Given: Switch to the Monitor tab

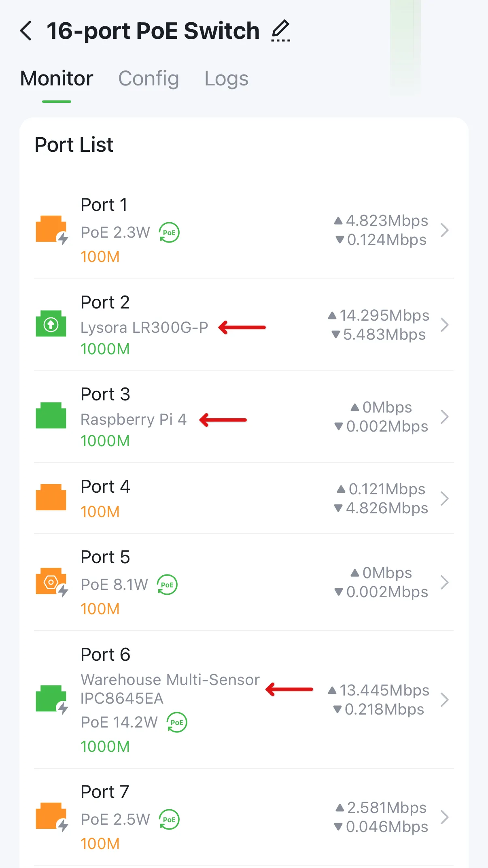Looking at the screenshot, I should pos(57,79).
